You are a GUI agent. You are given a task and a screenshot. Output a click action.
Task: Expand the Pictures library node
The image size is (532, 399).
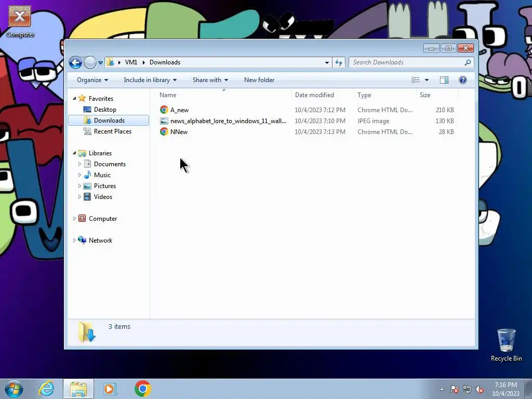(79, 186)
